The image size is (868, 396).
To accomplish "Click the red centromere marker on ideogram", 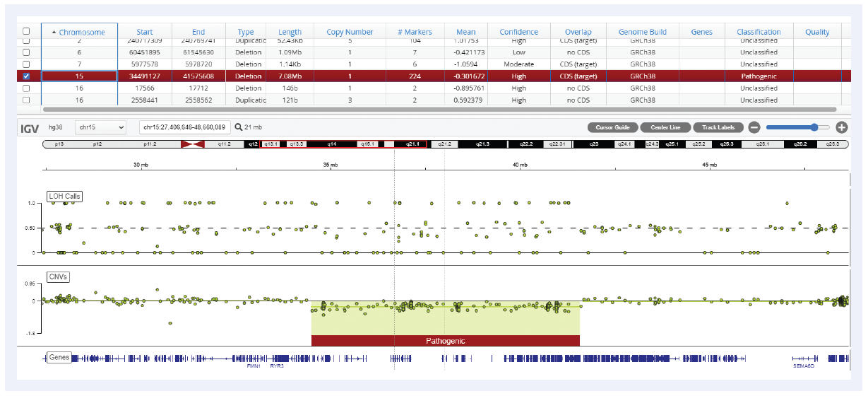I will tap(193, 144).
